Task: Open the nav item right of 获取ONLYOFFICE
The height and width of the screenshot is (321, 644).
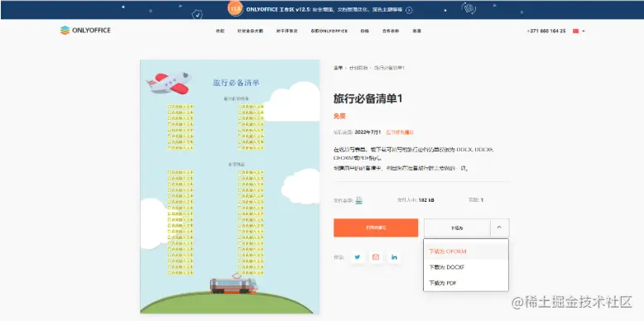Action: (365, 31)
